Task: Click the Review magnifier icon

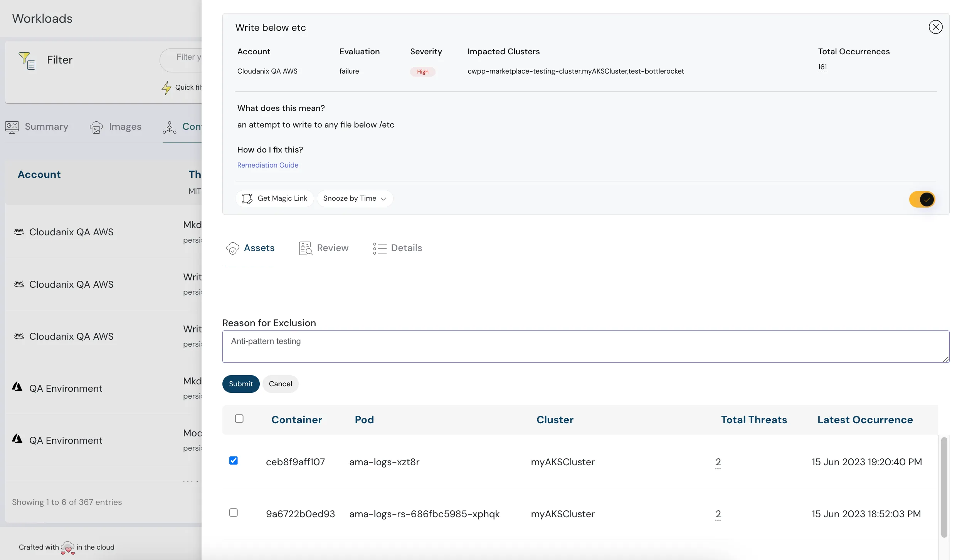Action: click(x=305, y=248)
